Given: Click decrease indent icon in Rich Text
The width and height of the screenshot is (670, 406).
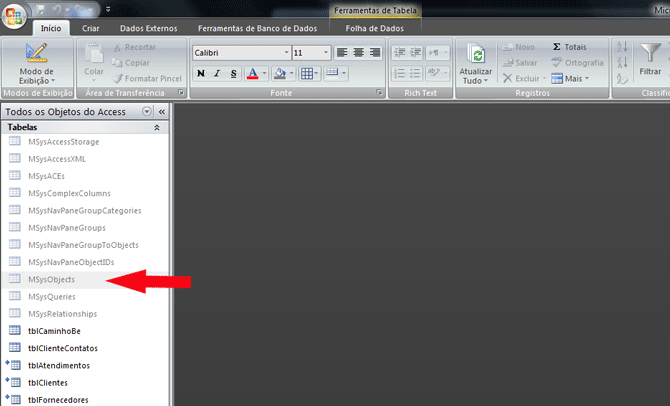Looking at the screenshot, I should click(x=399, y=53).
